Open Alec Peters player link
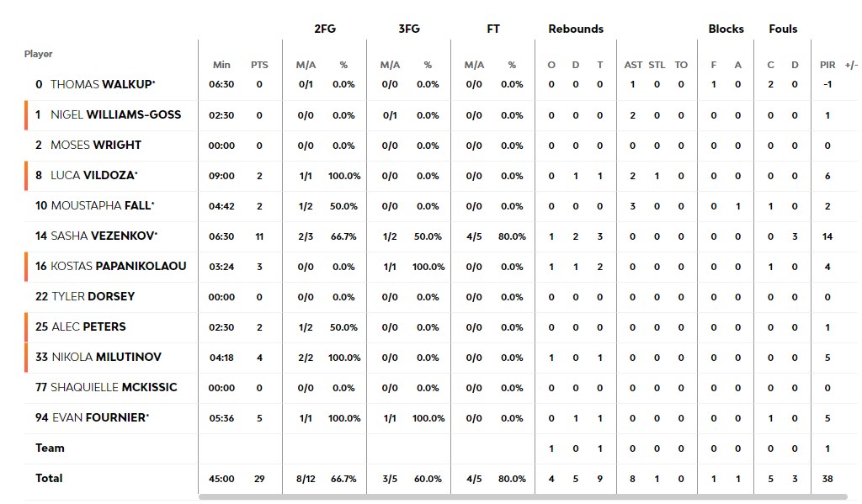 [x=88, y=326]
